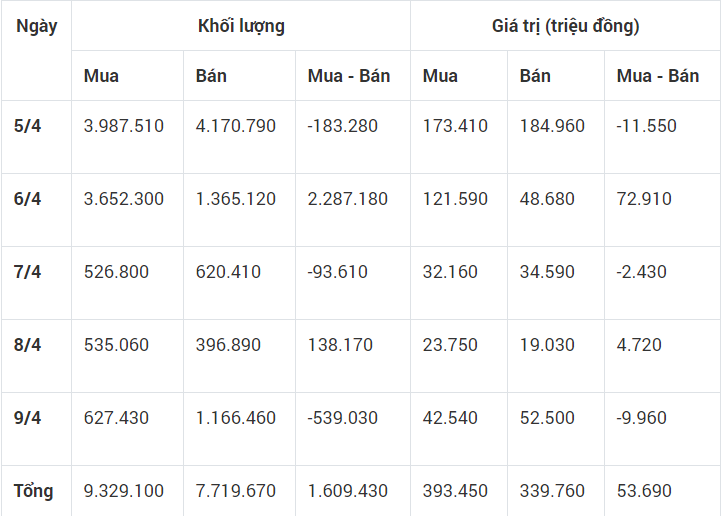Select the Giá trị (triệu đồng) header

pyautogui.click(x=565, y=26)
